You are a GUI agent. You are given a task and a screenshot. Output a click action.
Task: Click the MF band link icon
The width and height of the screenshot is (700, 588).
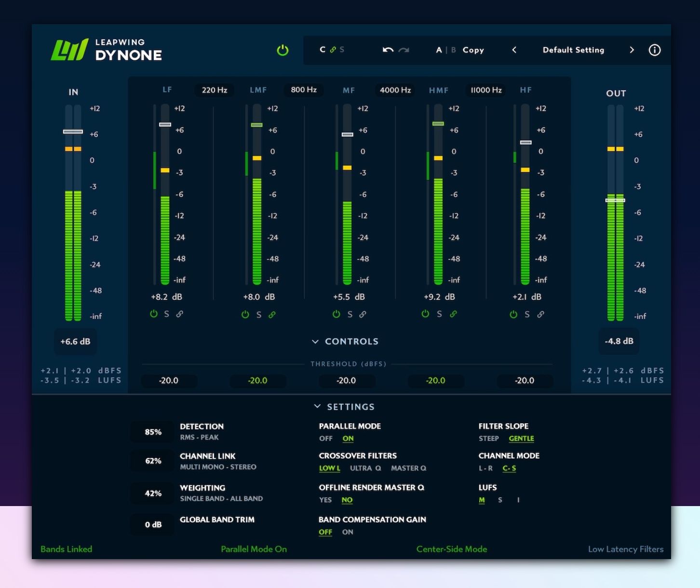click(363, 314)
